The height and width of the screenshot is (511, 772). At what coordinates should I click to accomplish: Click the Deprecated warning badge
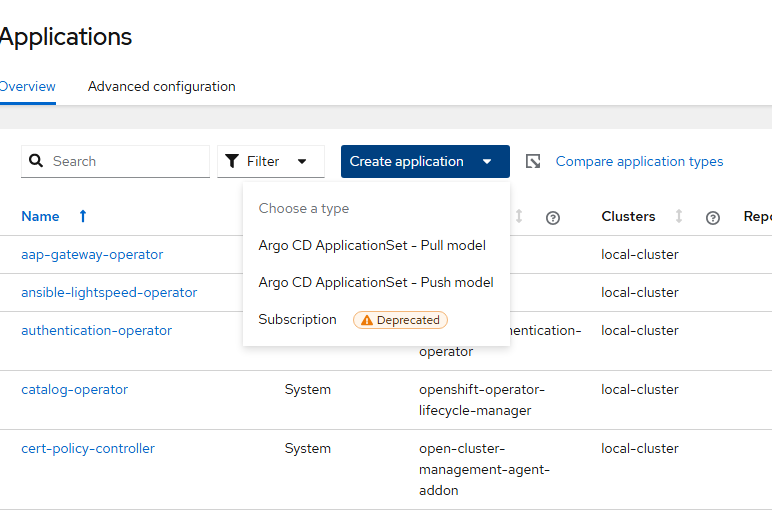[400, 320]
